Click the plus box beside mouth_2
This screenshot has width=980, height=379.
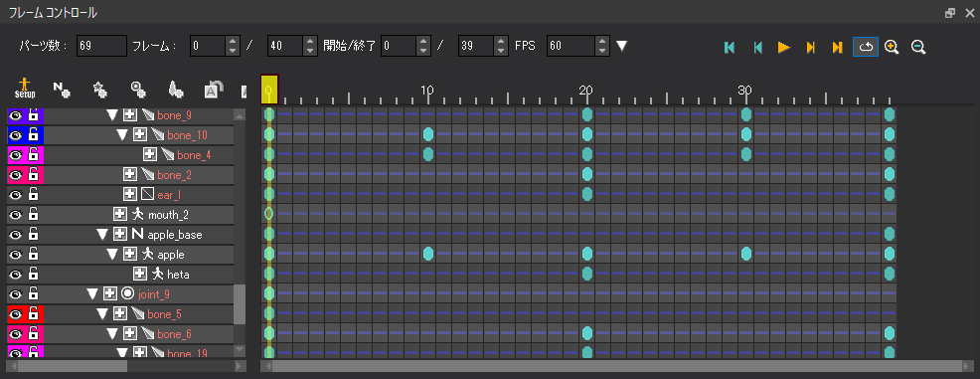[120, 215]
